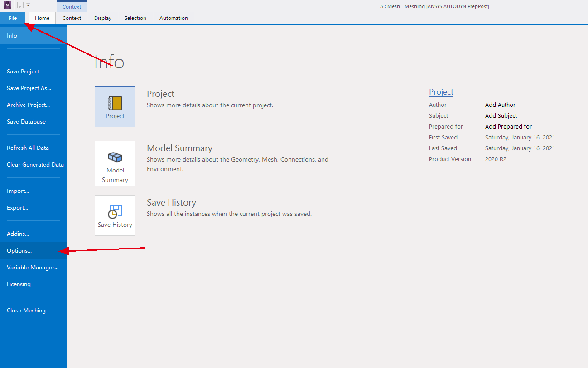Click Add Author to edit the author field
This screenshot has height=368, width=588.
click(500, 105)
